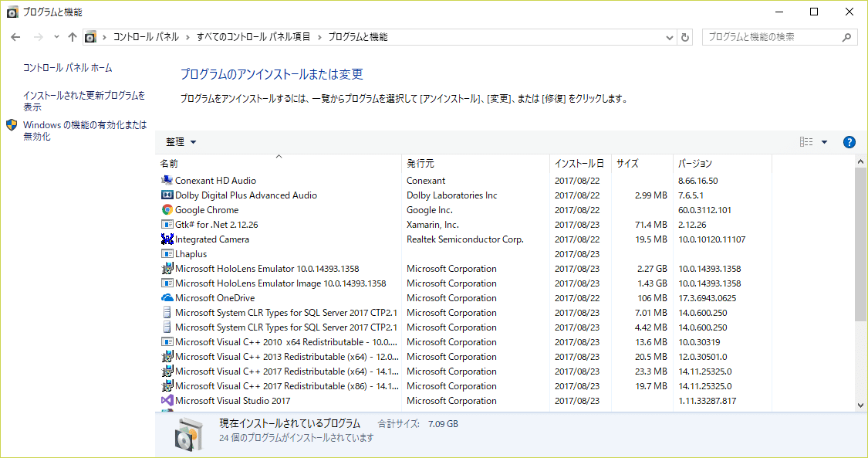868x458 pixels.
Task: Click プログラムと機能 breadcrumb
Action: pos(357,37)
